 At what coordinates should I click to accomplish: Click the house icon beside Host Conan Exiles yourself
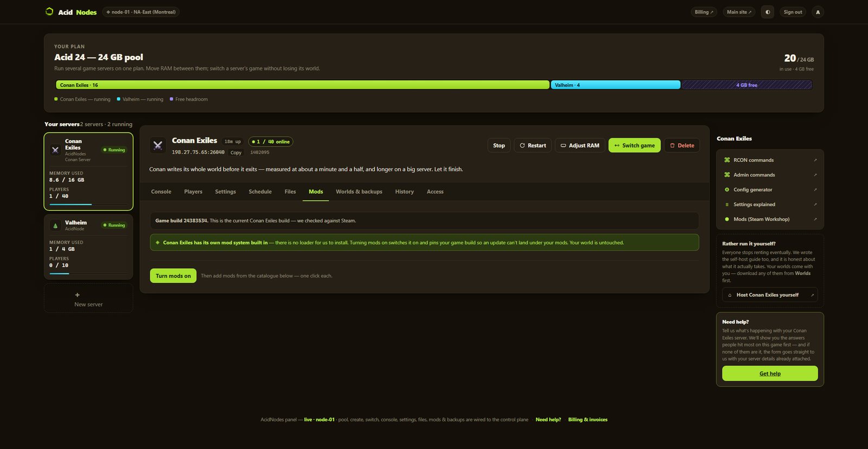click(730, 295)
